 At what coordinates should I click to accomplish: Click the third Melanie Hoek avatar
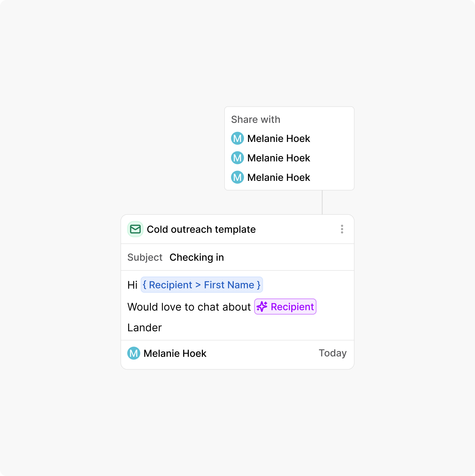point(237,177)
